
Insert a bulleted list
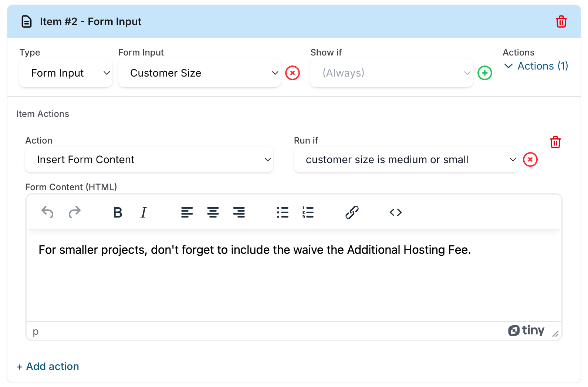283,212
